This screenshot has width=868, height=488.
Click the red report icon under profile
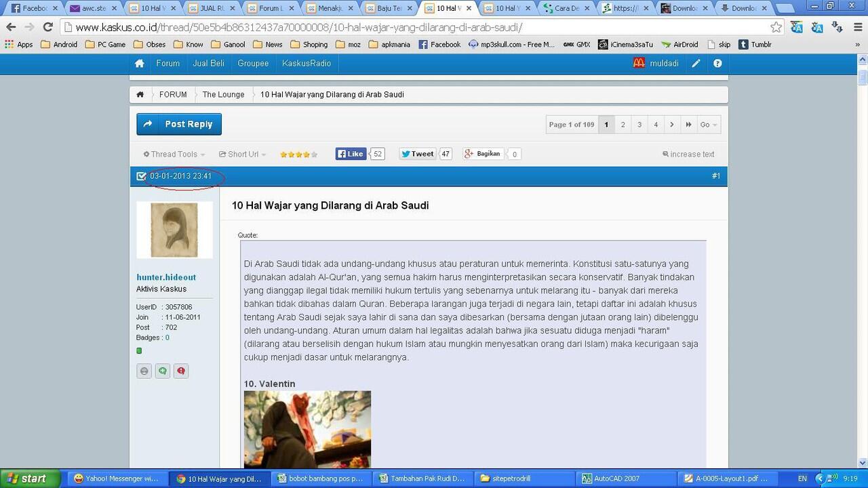click(181, 371)
